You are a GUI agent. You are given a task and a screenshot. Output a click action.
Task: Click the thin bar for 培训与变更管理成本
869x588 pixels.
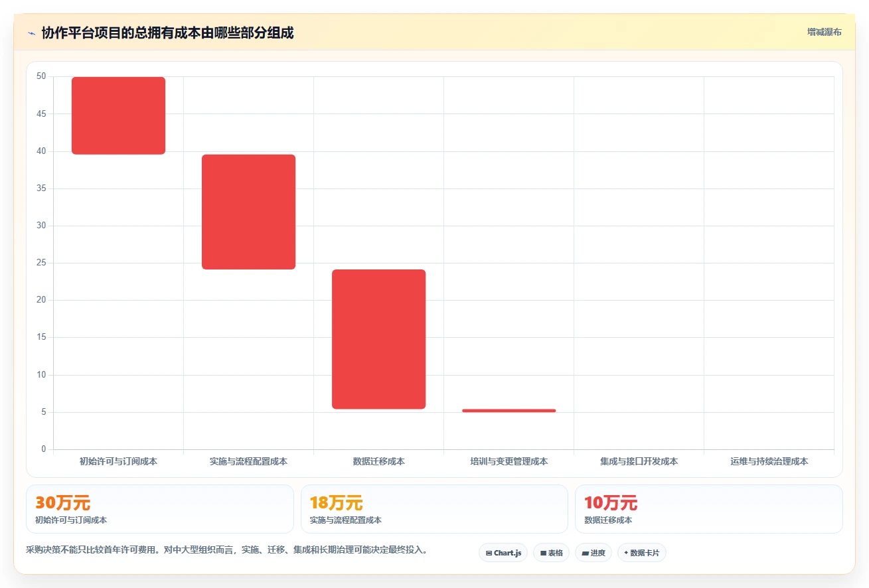(x=509, y=411)
